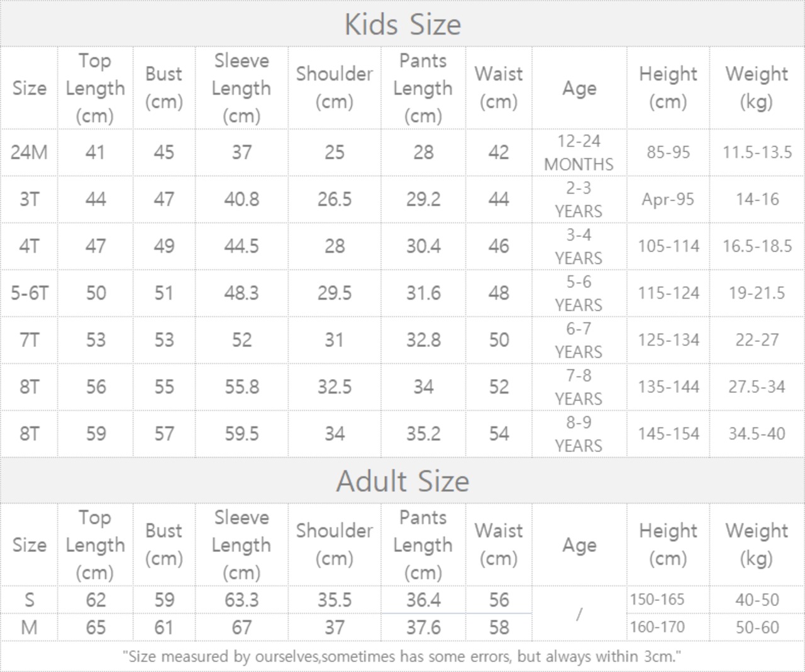Select the 3T size cell

coord(29,199)
